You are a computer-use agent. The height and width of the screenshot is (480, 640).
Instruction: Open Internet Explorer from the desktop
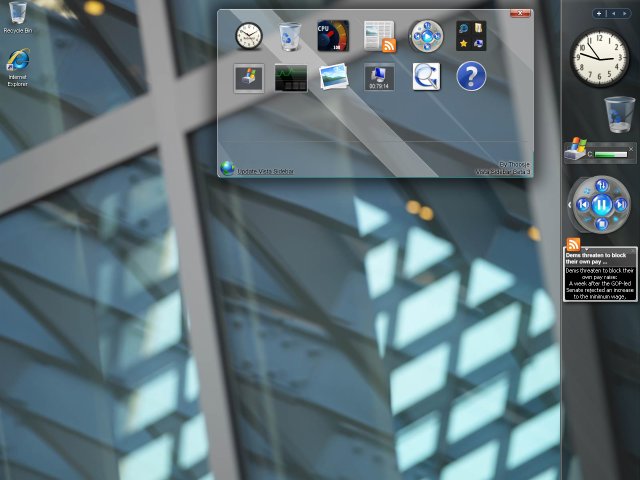coord(17,62)
